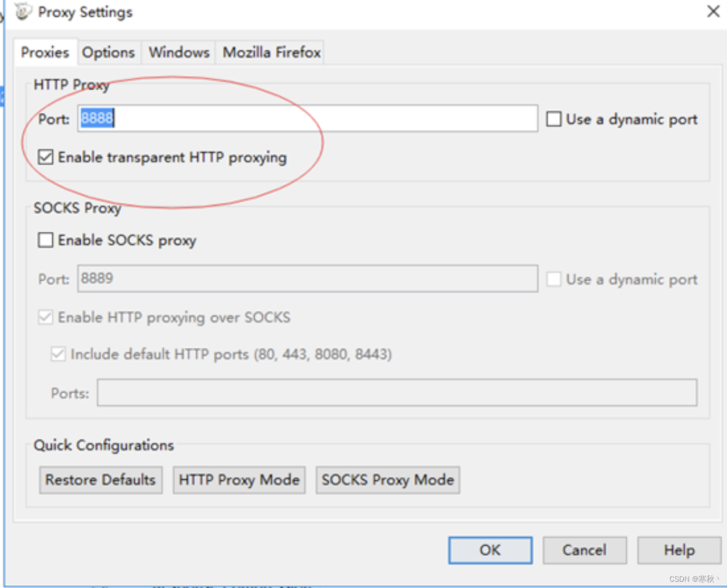
Task: Click the HTTP Proxy section label
Action: click(71, 84)
